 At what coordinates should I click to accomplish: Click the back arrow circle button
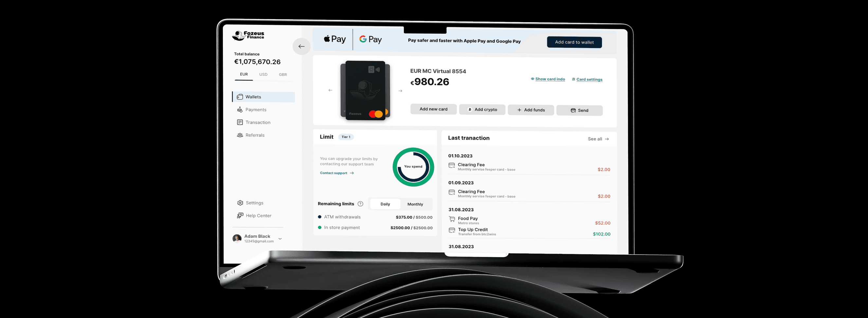301,46
